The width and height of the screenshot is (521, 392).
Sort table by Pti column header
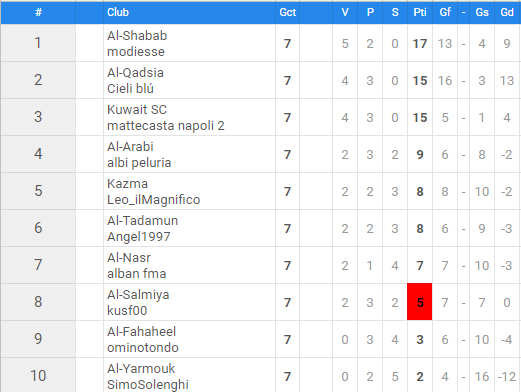[420, 12]
